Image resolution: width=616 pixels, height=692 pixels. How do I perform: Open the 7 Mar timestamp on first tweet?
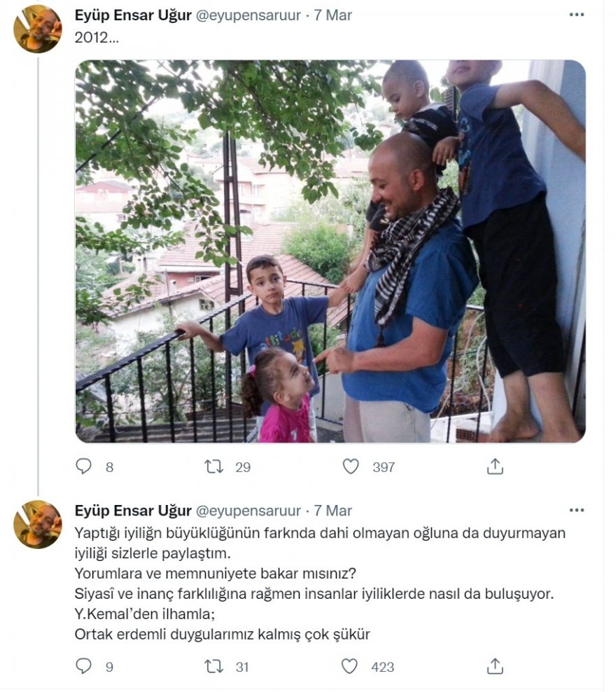(333, 15)
